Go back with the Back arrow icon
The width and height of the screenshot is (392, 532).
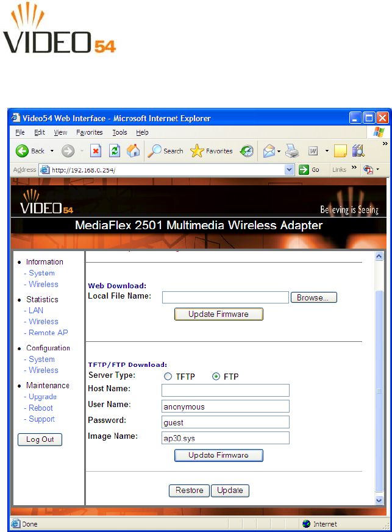(22, 151)
